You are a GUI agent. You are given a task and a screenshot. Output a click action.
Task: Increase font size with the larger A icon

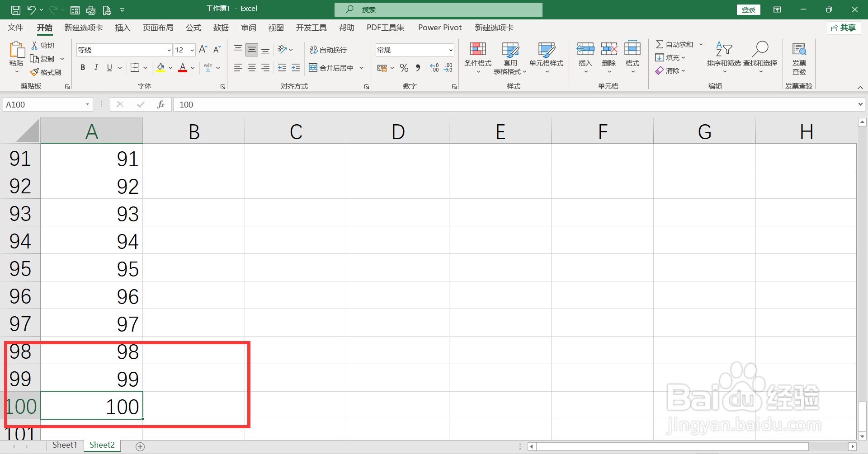point(203,49)
